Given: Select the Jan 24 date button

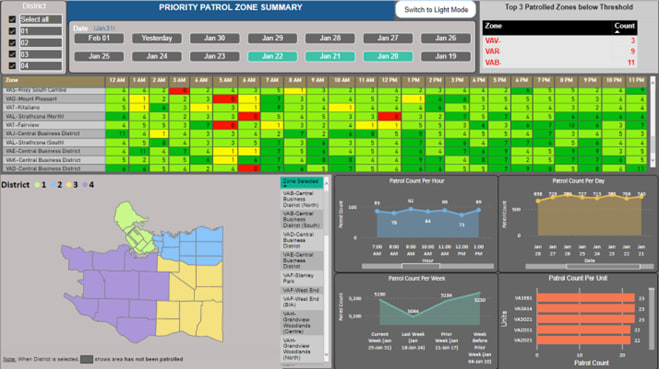Looking at the screenshot, I should [x=157, y=56].
